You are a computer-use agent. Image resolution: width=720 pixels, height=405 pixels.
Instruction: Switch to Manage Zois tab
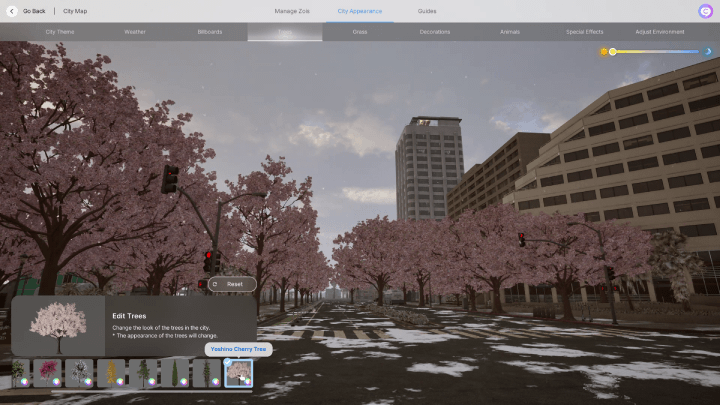pyautogui.click(x=292, y=11)
